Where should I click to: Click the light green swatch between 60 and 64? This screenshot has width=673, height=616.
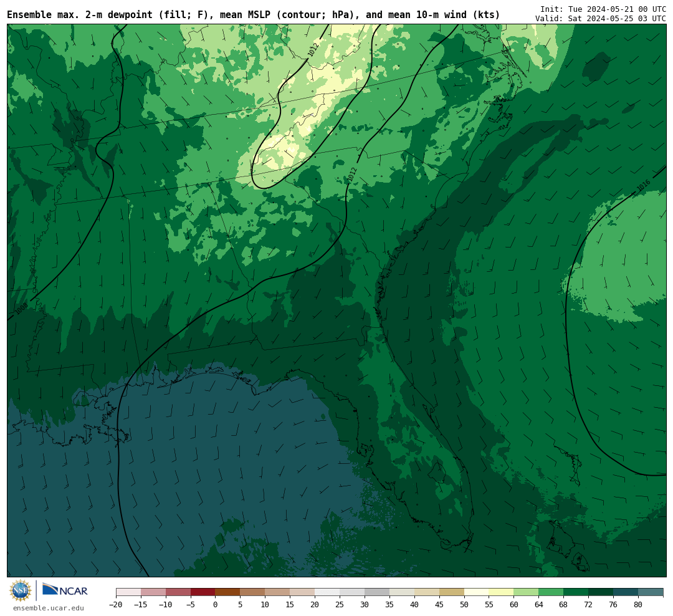pyautogui.click(x=526, y=592)
